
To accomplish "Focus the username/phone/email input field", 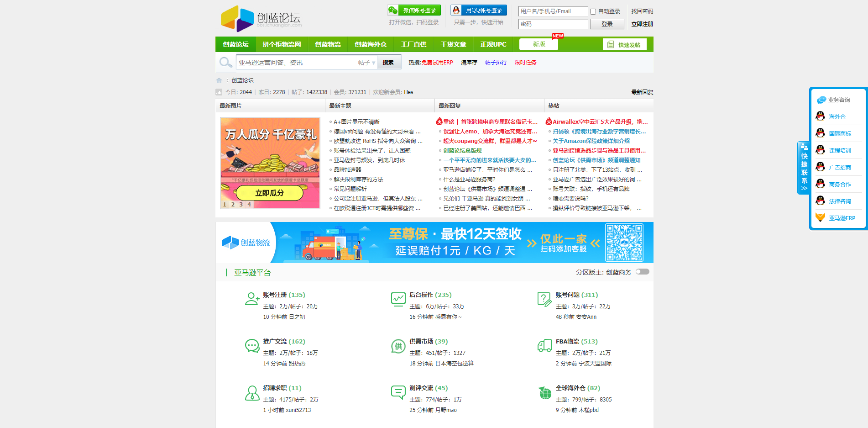I will coord(553,11).
